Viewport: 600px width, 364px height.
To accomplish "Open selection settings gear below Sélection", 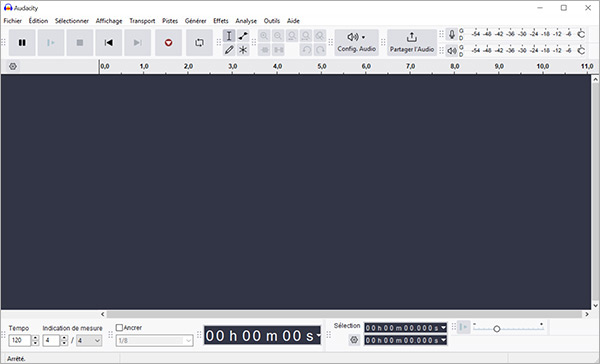I will tap(354, 340).
